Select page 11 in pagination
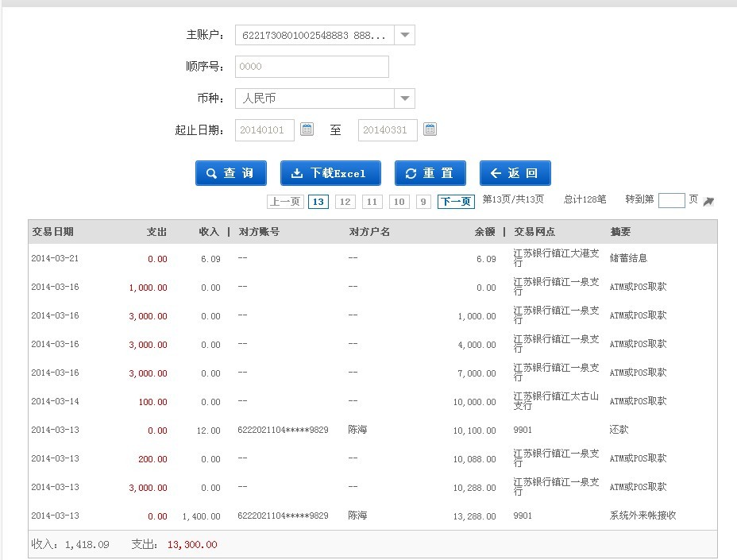 click(372, 202)
